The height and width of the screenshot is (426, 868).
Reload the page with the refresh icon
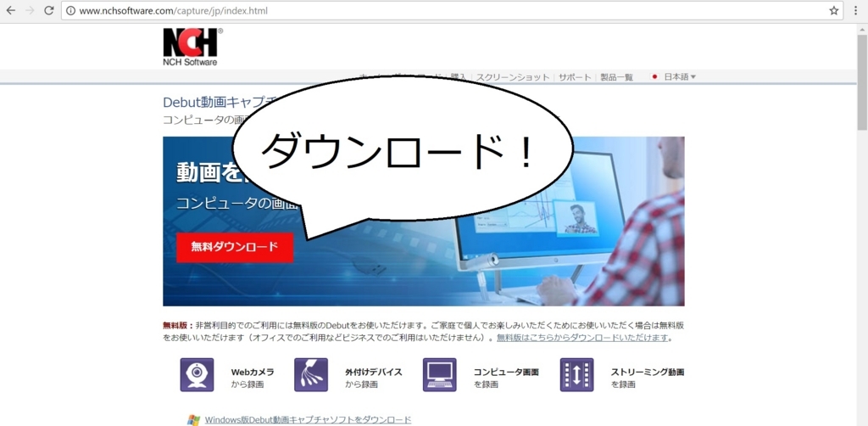pyautogui.click(x=48, y=10)
